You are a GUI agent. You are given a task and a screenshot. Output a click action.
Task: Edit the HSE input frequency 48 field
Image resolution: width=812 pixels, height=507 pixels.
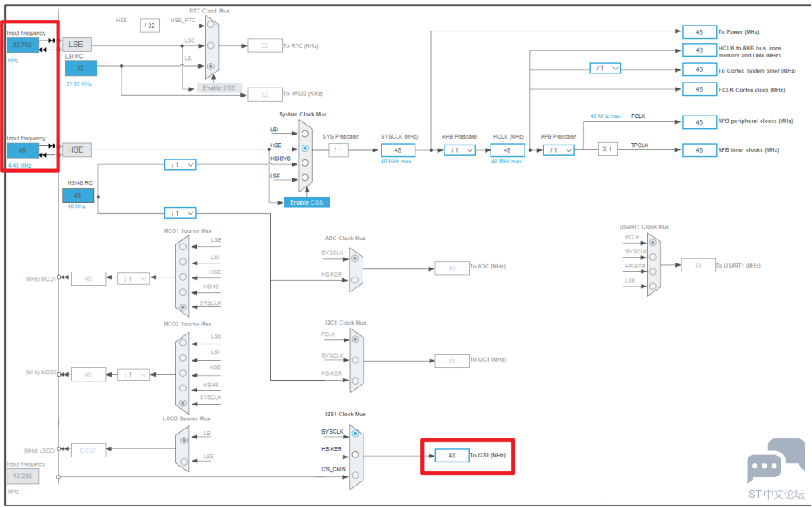[23, 150]
